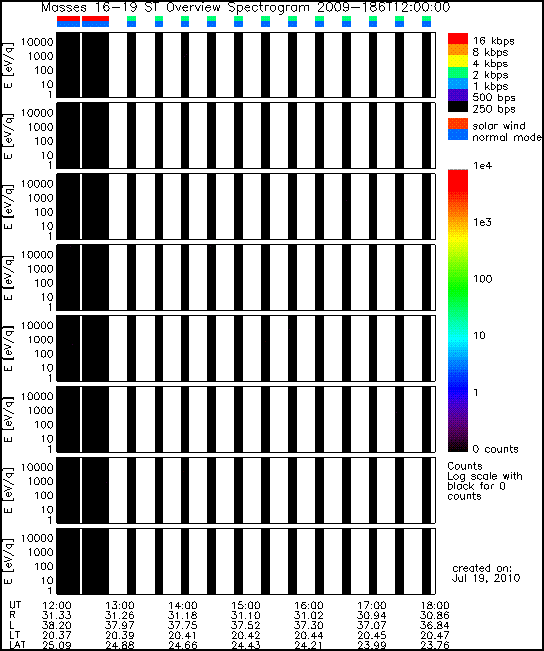This screenshot has width=544, height=651.
Task: Click the 15:00 UT axis label
Action: pos(245,606)
